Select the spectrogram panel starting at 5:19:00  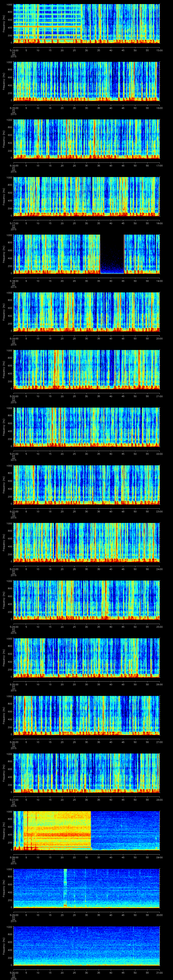point(87,312)
